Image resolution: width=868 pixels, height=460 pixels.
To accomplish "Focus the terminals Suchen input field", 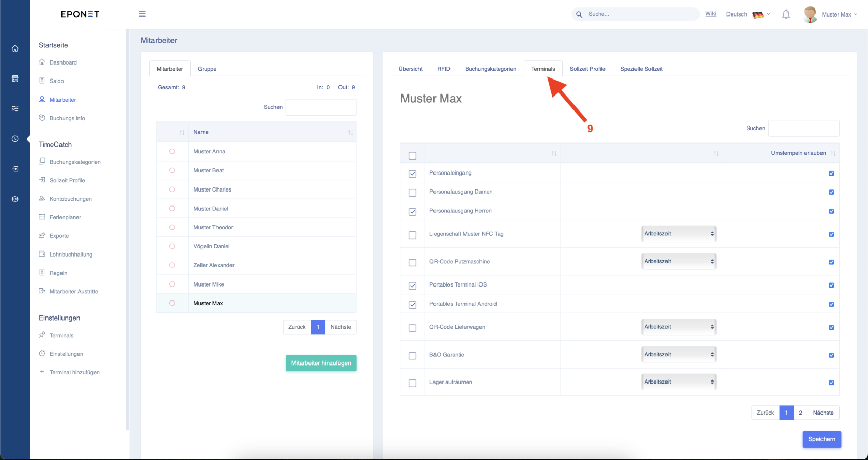I will point(803,128).
